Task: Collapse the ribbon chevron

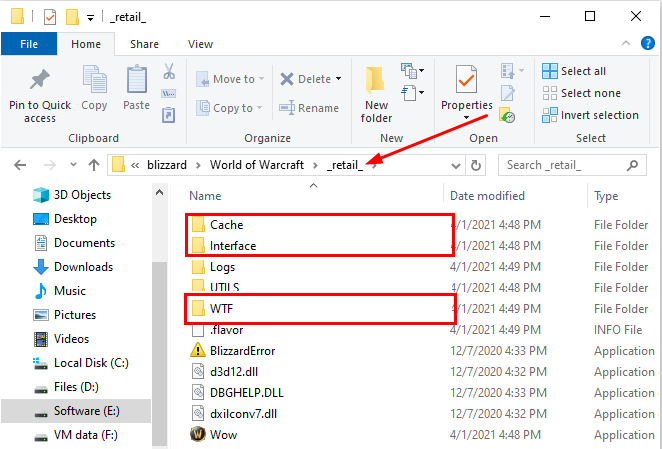Action: [626, 43]
